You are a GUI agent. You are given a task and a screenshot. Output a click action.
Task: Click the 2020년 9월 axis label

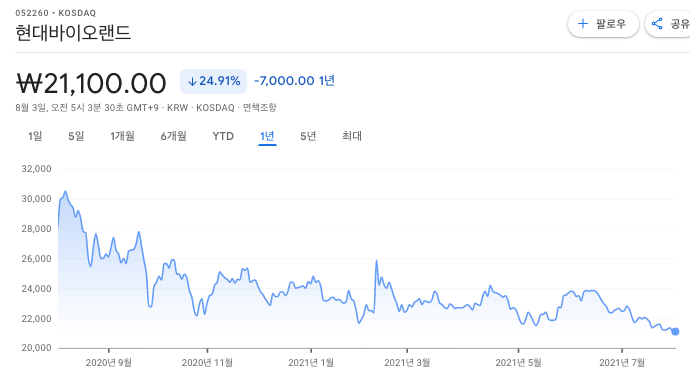[109, 362]
